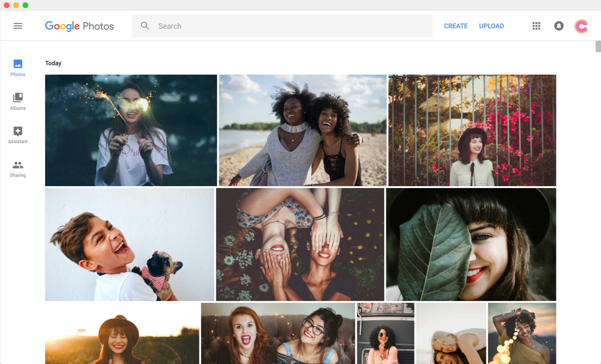Select the woman by pink flowers photo

tap(472, 130)
